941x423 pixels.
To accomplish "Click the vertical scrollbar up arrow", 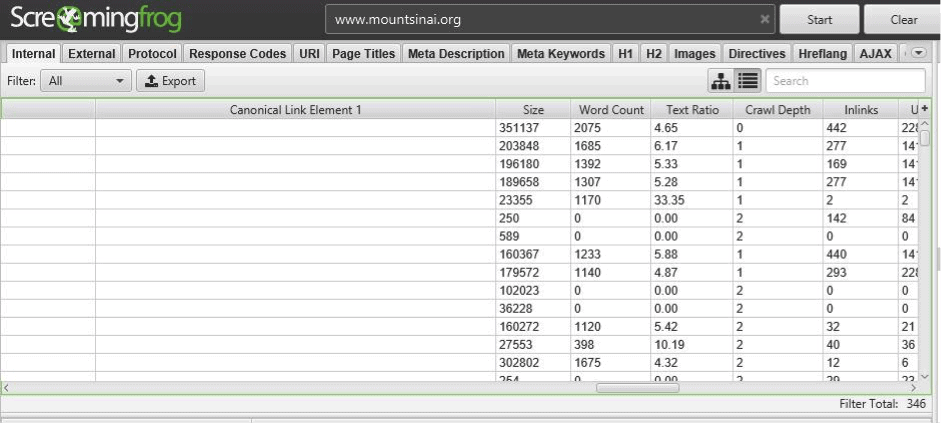I will [x=925, y=124].
